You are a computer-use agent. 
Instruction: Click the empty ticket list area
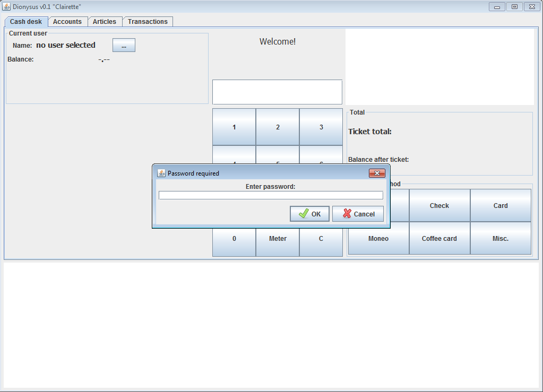[x=439, y=67]
